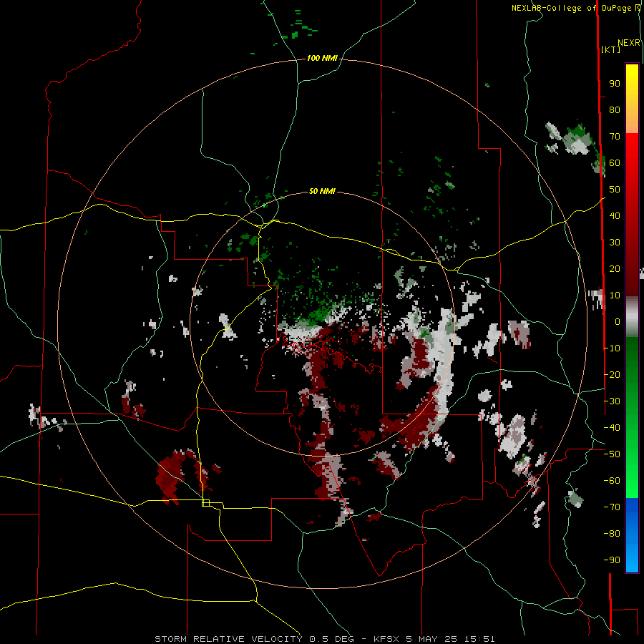Click the 100 NMI range ring label
This screenshot has width=644, height=644.
click(x=322, y=59)
